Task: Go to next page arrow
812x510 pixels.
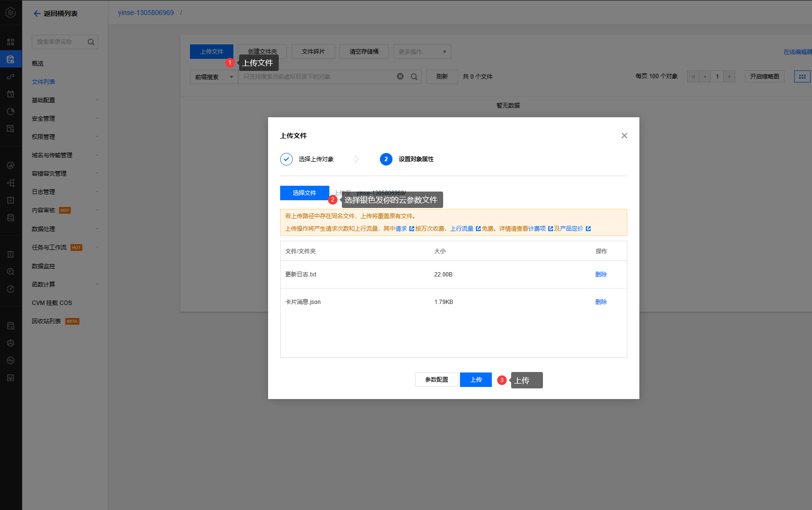Action: 730,76
